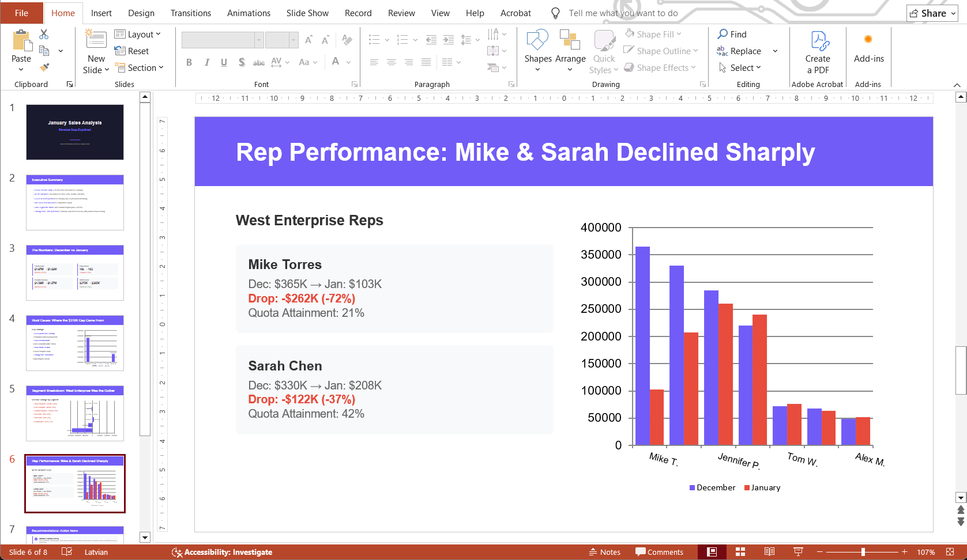Click the spell check icon in status bar
The width and height of the screenshot is (967, 560).
tap(67, 551)
